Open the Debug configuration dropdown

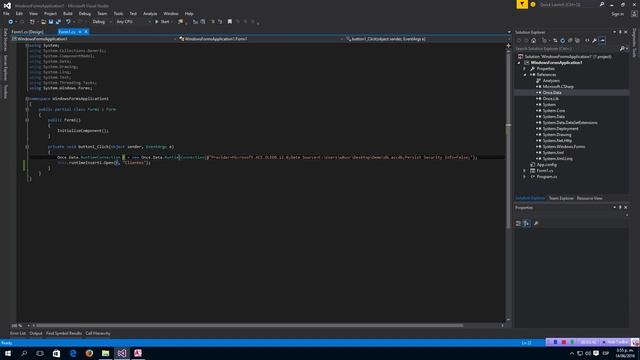[x=101, y=22]
